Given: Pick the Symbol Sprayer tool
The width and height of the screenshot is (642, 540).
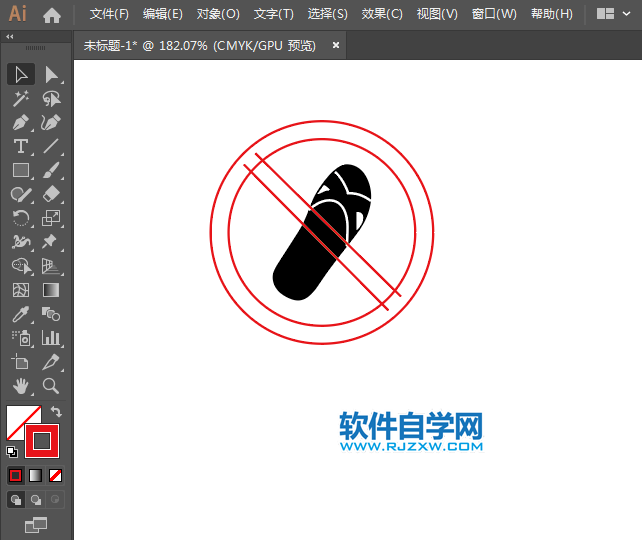Looking at the screenshot, I should (21, 339).
